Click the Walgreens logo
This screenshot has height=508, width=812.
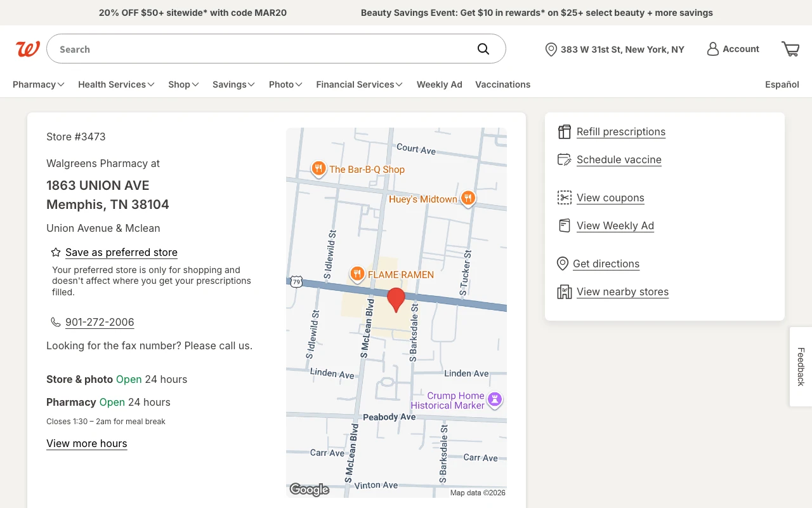click(28, 49)
